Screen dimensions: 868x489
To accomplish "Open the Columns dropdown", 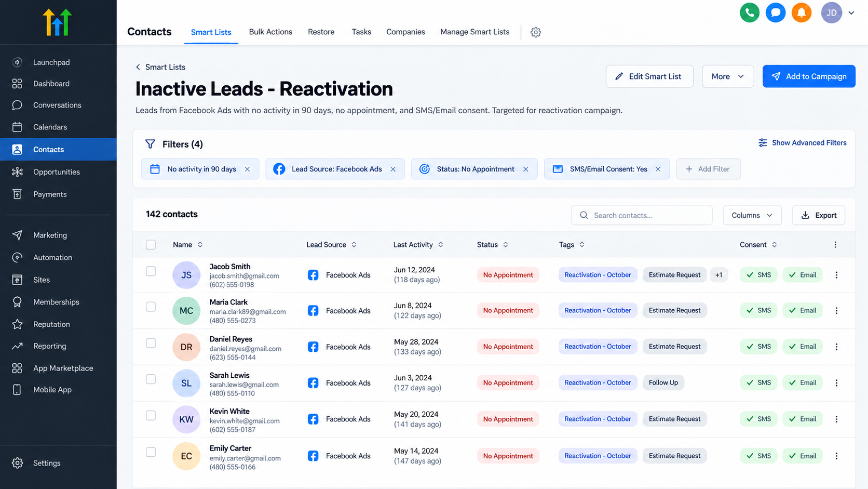I will click(x=752, y=215).
